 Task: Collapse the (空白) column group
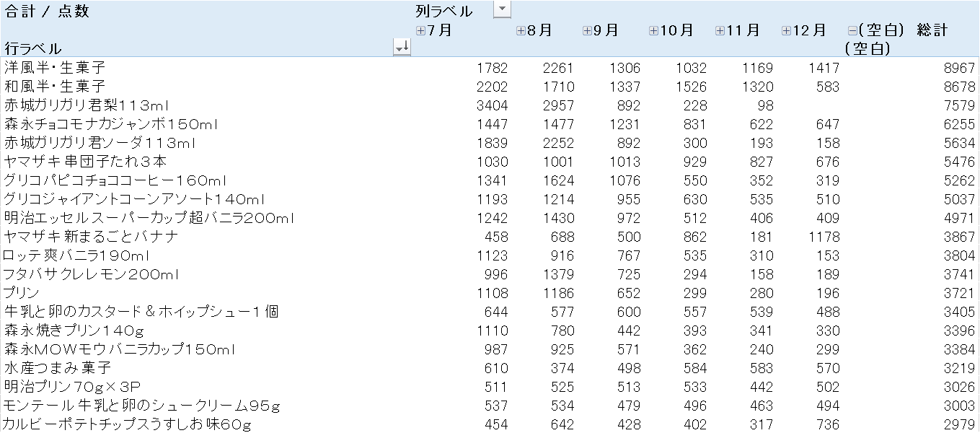(852, 30)
